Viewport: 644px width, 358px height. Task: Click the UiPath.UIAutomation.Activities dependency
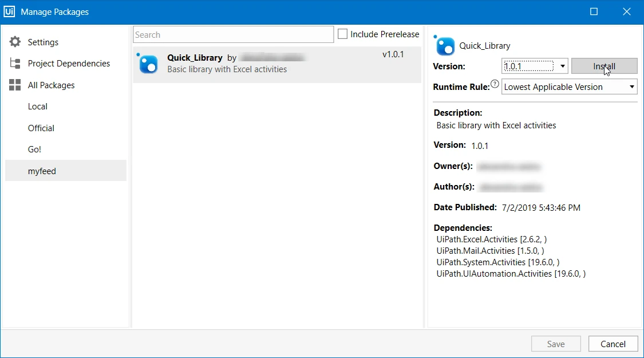click(511, 274)
